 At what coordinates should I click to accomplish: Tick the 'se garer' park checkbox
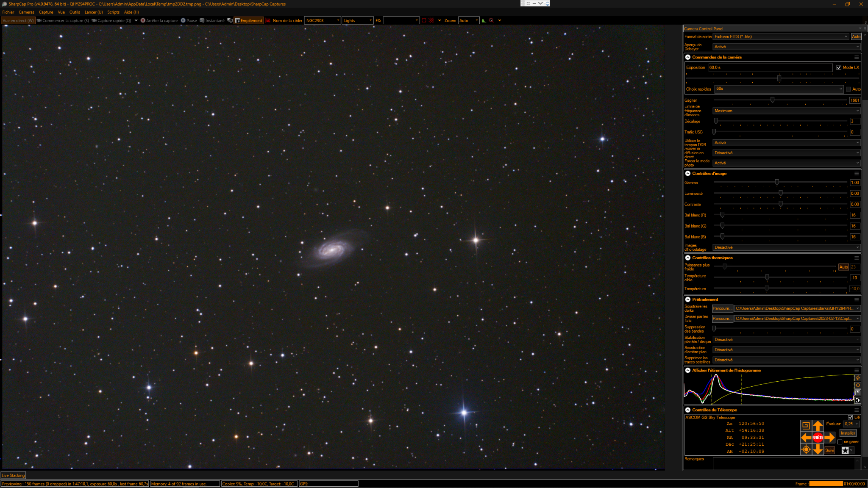click(840, 442)
